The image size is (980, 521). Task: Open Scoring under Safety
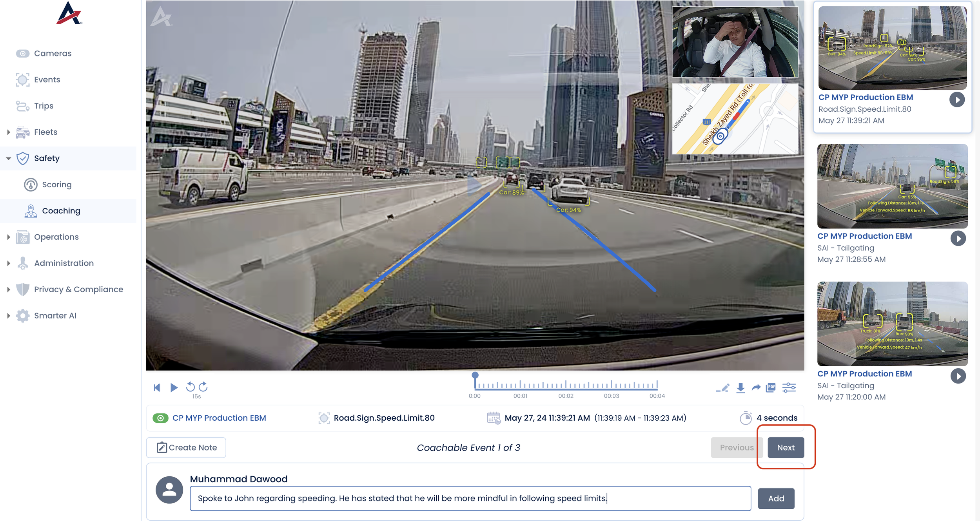pyautogui.click(x=56, y=185)
